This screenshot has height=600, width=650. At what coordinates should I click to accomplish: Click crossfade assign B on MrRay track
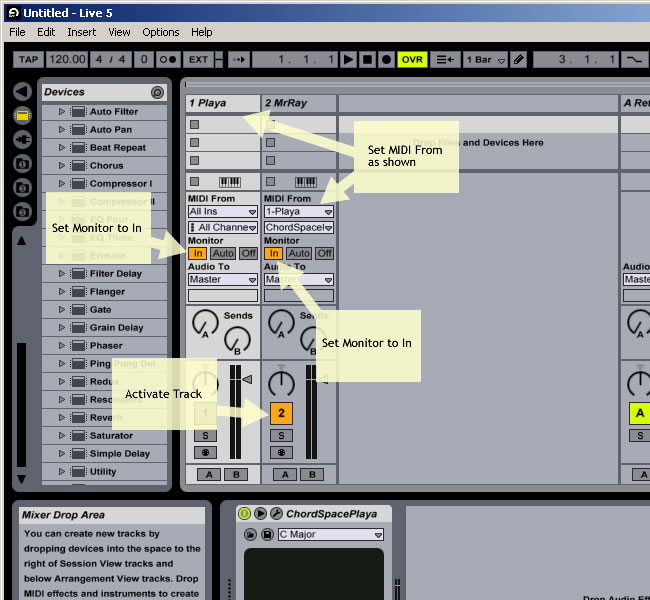312,474
